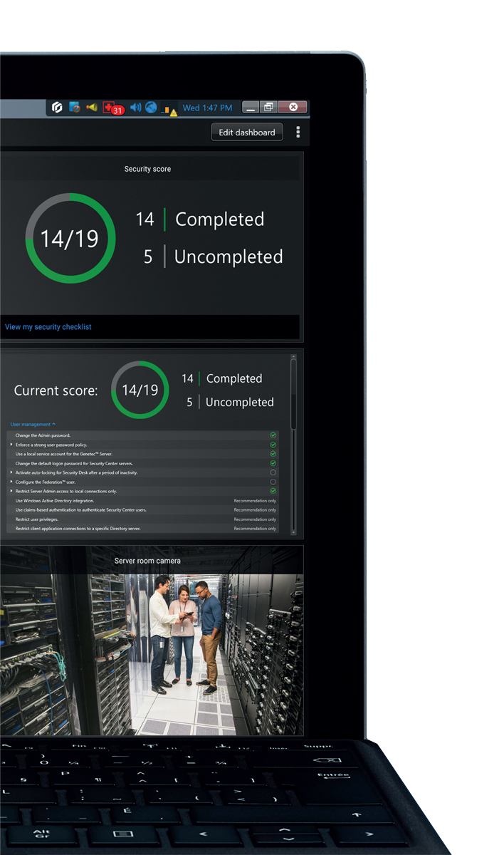504x855 pixels.
Task: Open the orange warning triangle tray icon
Action: tap(170, 110)
